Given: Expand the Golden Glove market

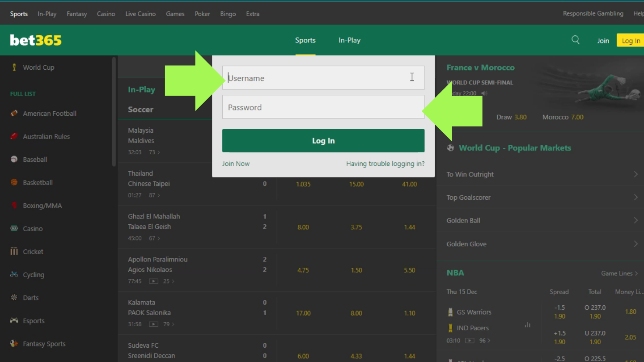Looking at the screenshot, I should click(x=636, y=244).
